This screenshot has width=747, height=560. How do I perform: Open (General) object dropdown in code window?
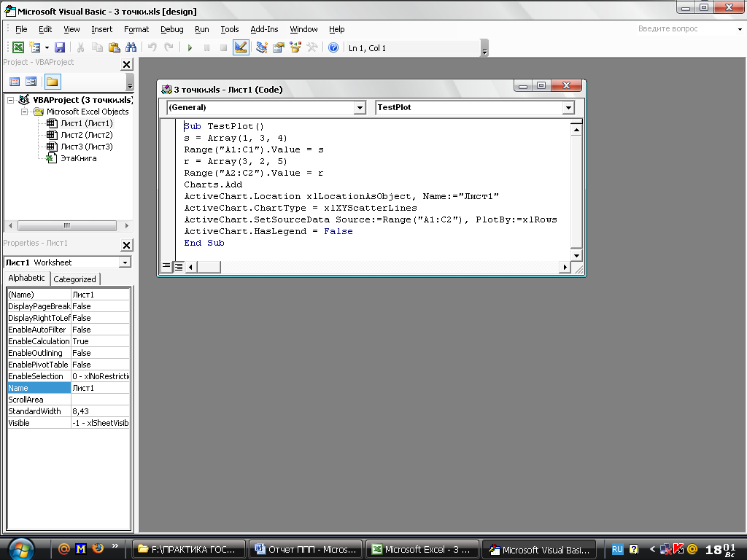(360, 108)
